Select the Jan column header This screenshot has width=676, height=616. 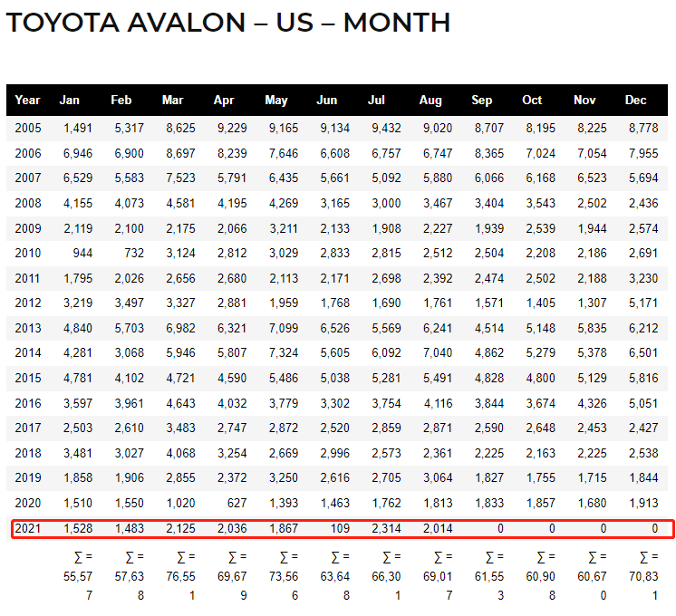coord(69,100)
